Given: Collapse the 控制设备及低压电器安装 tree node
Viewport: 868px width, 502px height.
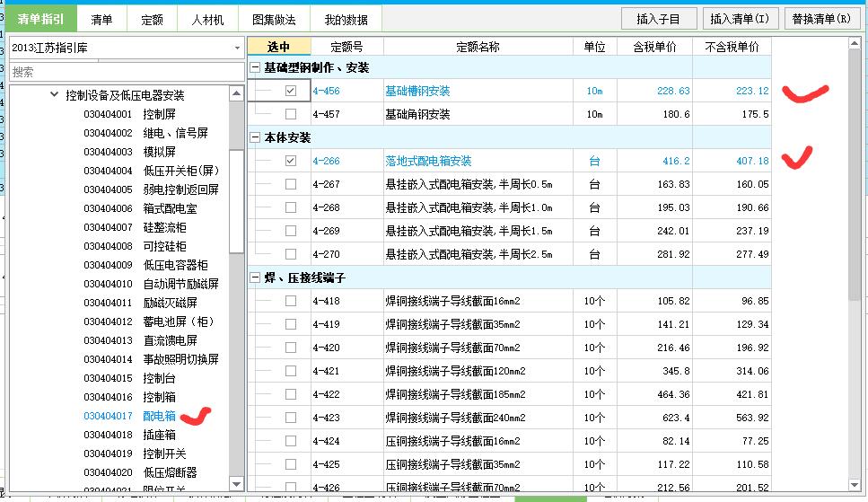Looking at the screenshot, I should (54, 94).
